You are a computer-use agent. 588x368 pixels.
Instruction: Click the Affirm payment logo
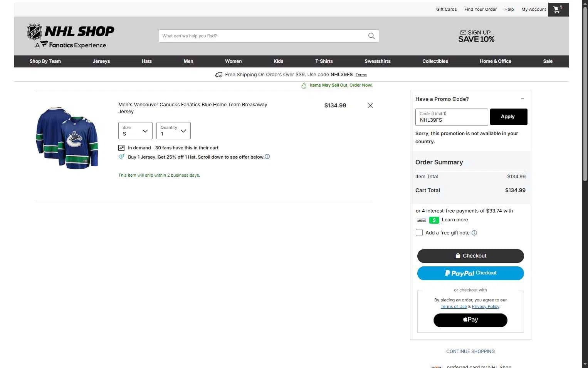click(422, 220)
